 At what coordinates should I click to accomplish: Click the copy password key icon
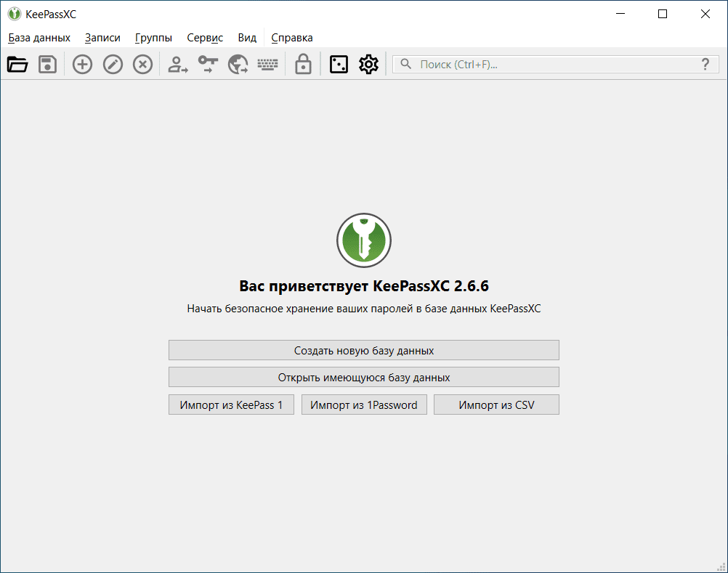coord(208,65)
